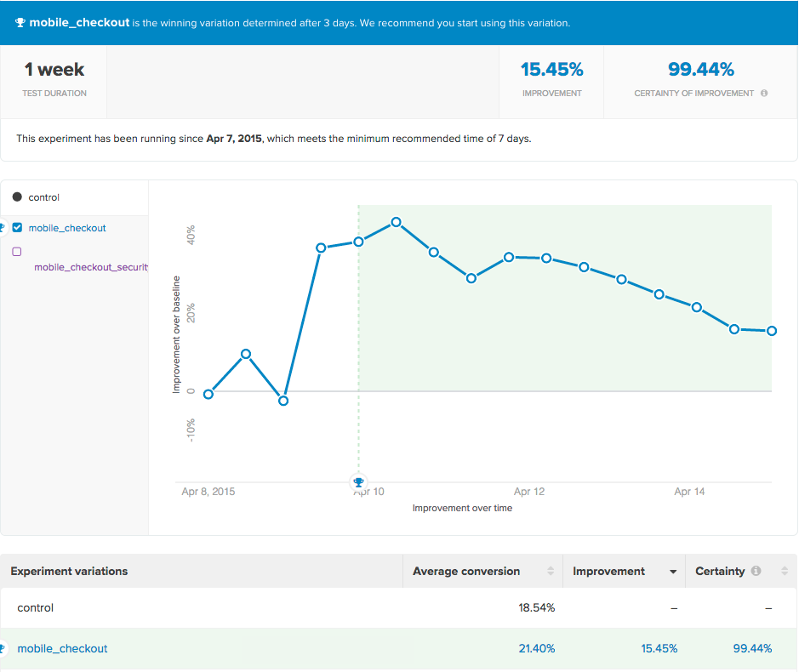
Task: Click the "IMPROVEMENT" caption under 15.45%
Action: [x=552, y=94]
